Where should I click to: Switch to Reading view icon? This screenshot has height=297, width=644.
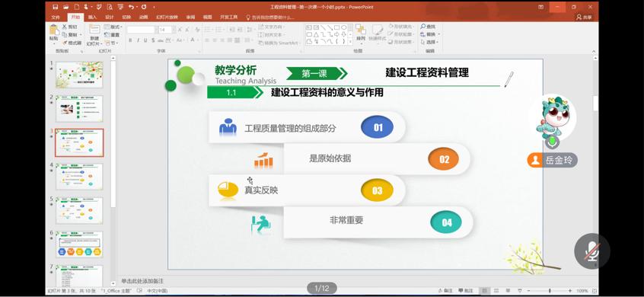tap(509, 291)
